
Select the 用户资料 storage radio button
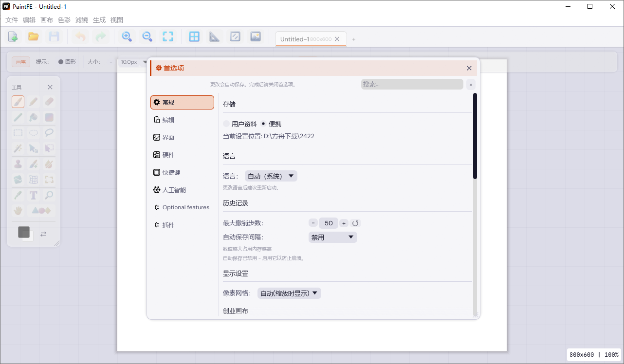240,124
